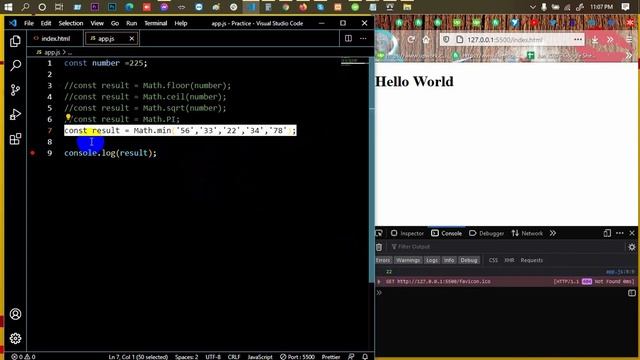Click the feedback icon in status bar
640x360 pixels.
tap(351, 356)
